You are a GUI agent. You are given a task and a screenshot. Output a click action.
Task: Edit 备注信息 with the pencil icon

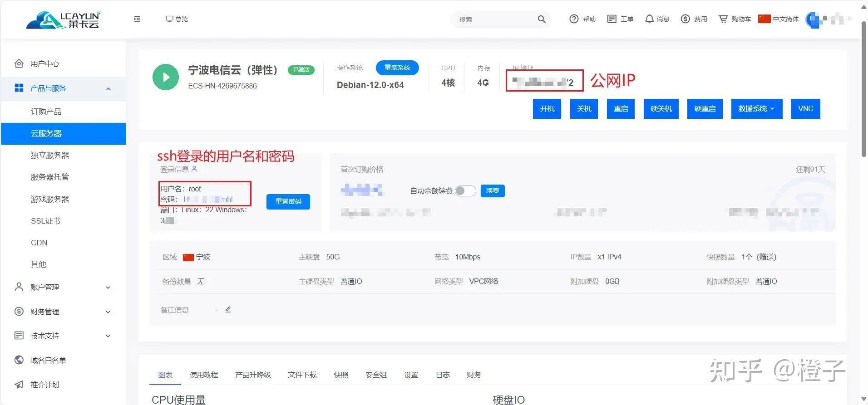(x=228, y=310)
